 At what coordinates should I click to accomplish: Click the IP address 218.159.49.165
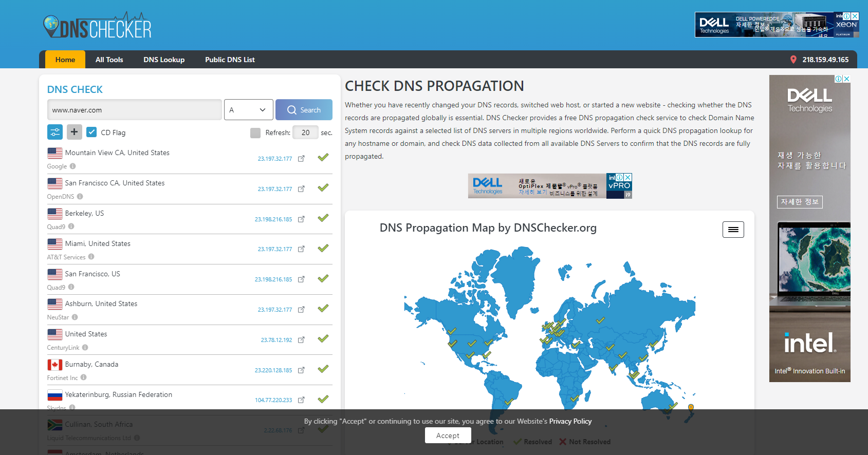click(x=825, y=60)
